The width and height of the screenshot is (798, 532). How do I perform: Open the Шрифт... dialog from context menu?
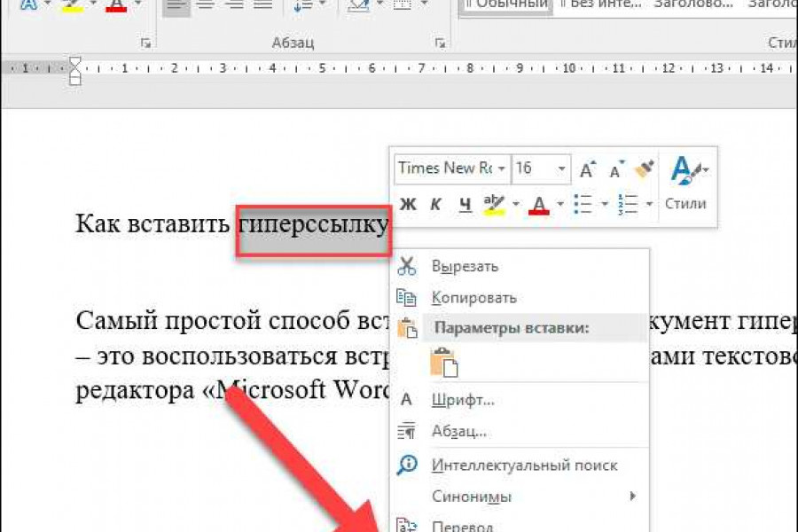click(x=462, y=400)
